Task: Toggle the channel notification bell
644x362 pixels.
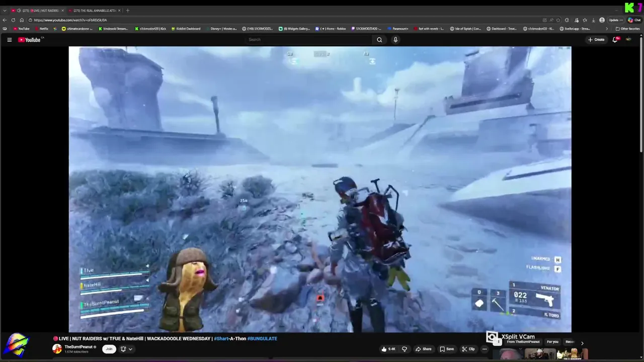Action: point(123,349)
